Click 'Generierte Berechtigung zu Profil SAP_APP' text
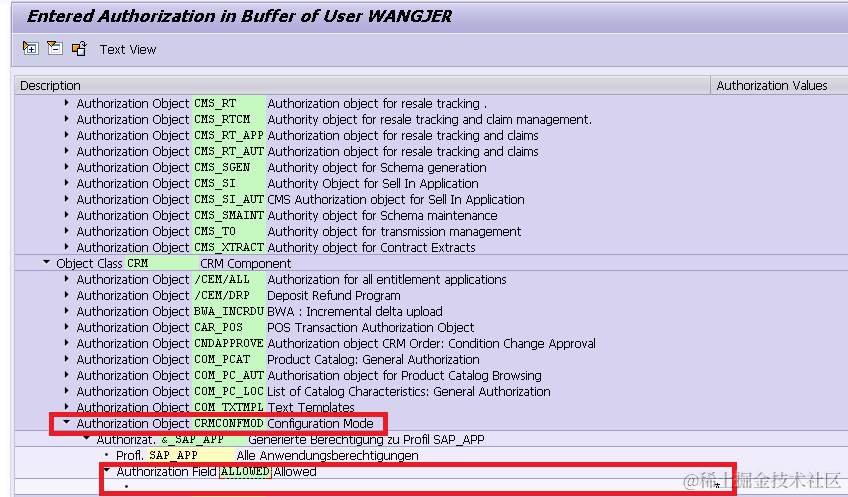The height and width of the screenshot is (497, 848). pos(366,439)
